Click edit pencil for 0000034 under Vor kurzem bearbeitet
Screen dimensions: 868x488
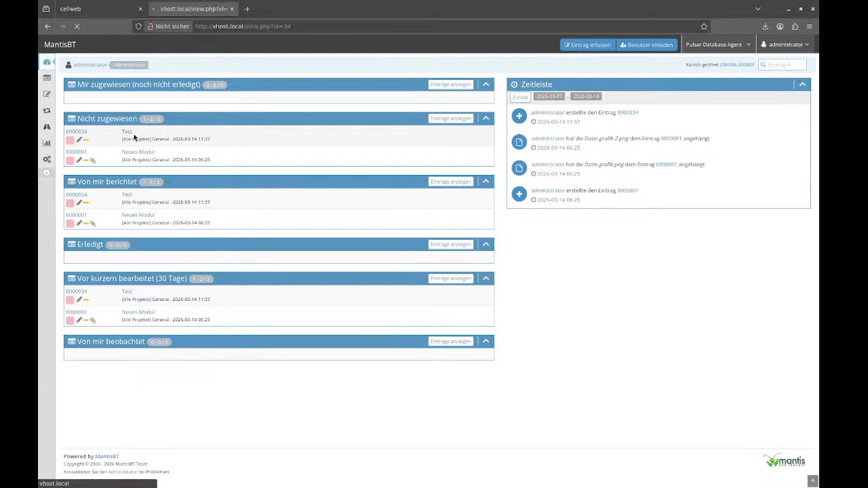79,300
